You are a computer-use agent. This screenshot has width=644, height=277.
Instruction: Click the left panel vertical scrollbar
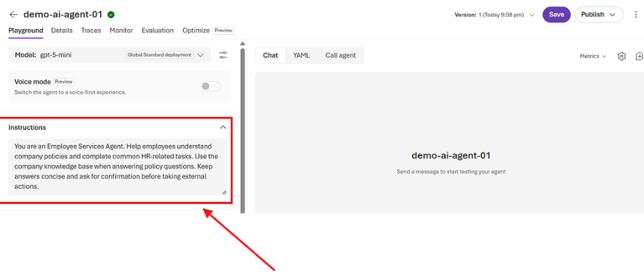243,131
